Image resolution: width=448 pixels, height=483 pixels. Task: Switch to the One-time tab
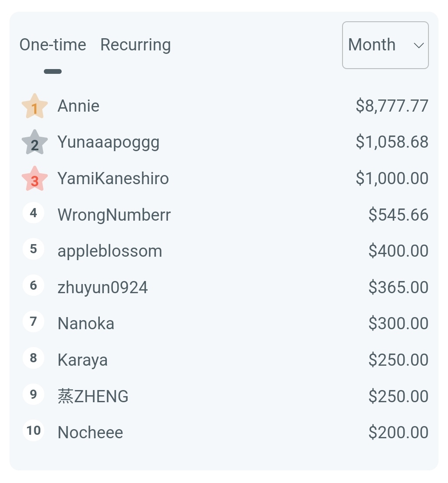(53, 45)
